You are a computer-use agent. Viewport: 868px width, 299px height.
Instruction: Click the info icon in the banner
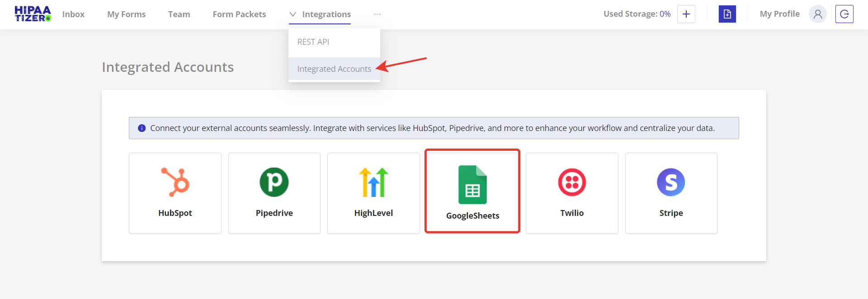(142, 128)
